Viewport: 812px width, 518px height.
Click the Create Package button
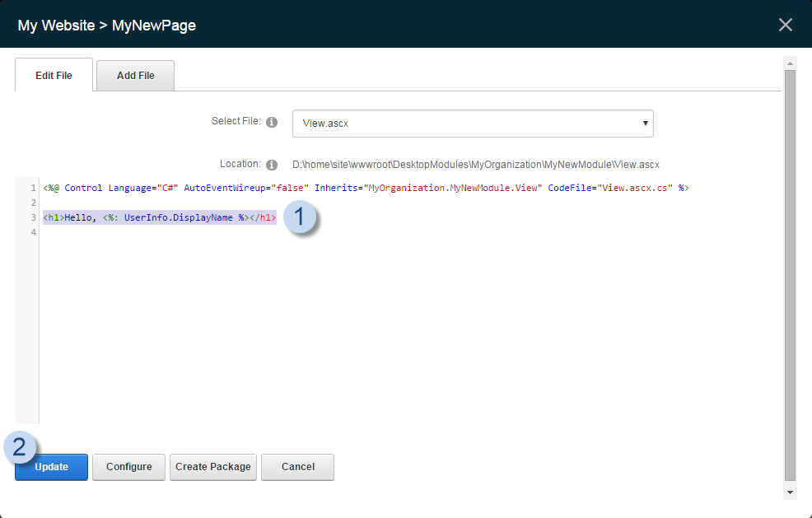[x=212, y=467]
